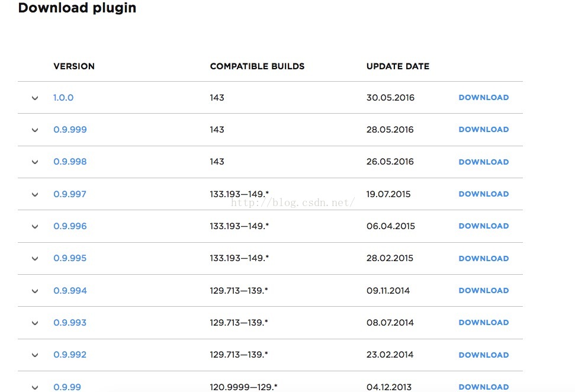Download plugin version 1.0.0
Viewport: 575px width, 392px height.
(x=483, y=98)
